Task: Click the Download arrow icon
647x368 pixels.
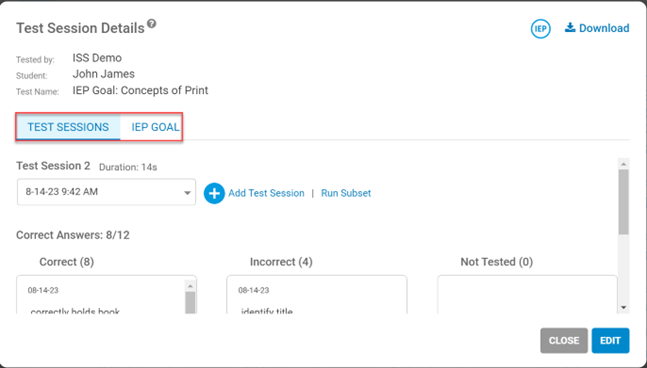Action: pos(570,28)
